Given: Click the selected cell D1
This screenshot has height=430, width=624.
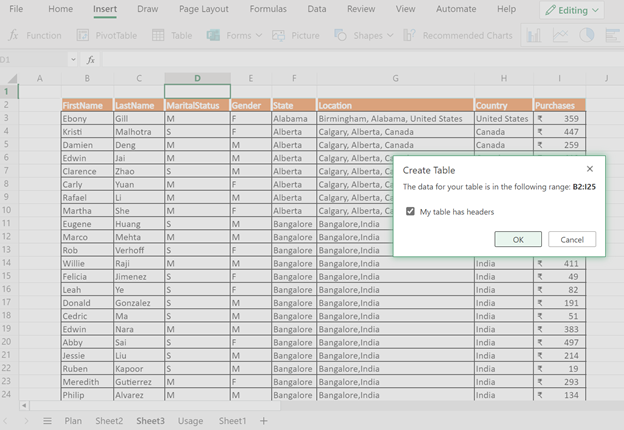Looking at the screenshot, I should 197,91.
